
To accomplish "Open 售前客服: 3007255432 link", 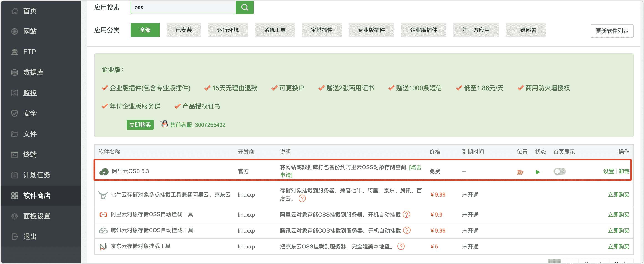I will [x=198, y=125].
